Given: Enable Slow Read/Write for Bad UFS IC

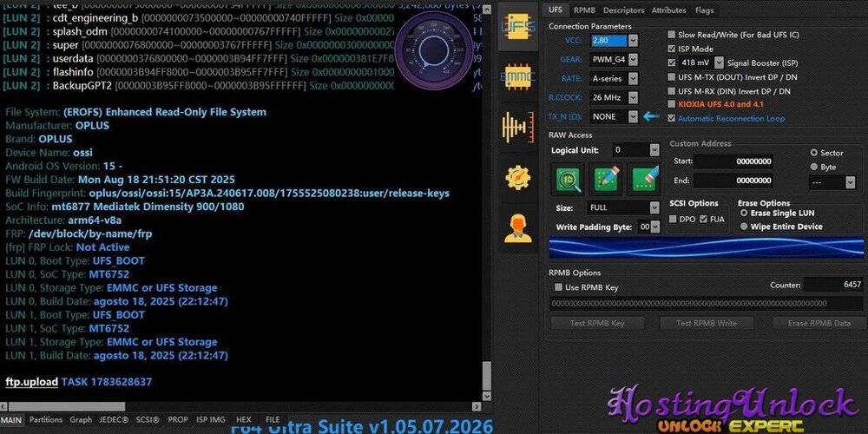Looking at the screenshot, I should click(672, 35).
